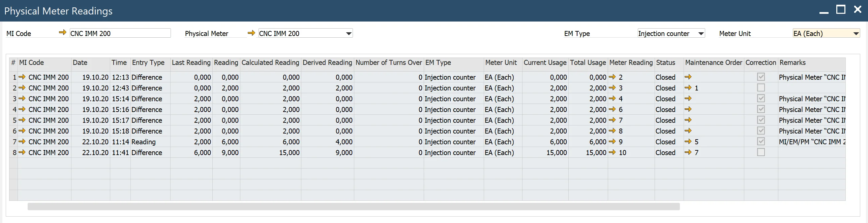
Task: Expand the Physical Meter dropdown
Action: point(349,33)
